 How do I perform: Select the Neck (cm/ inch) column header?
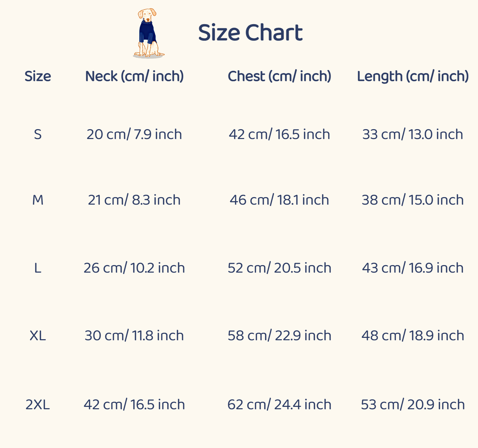pyautogui.click(x=134, y=76)
